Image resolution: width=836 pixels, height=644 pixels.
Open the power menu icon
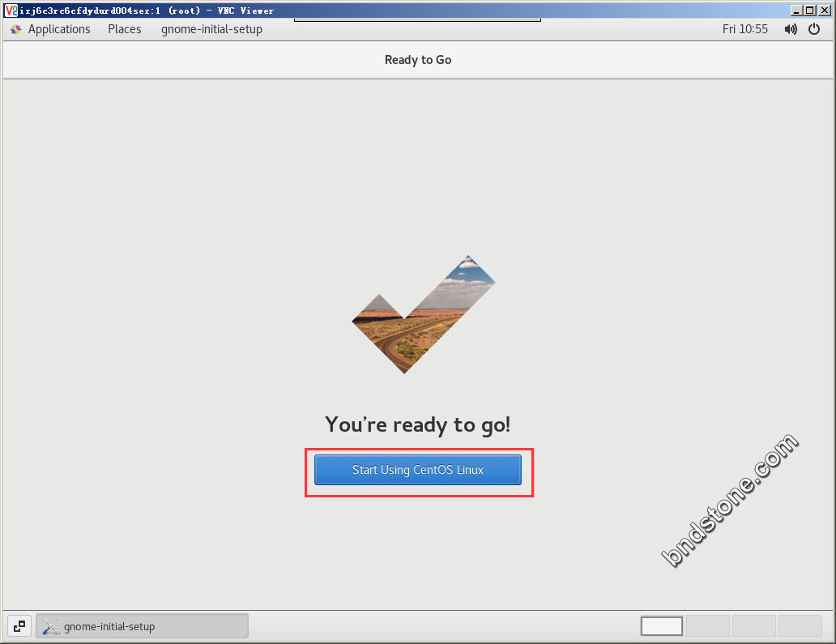(x=814, y=29)
